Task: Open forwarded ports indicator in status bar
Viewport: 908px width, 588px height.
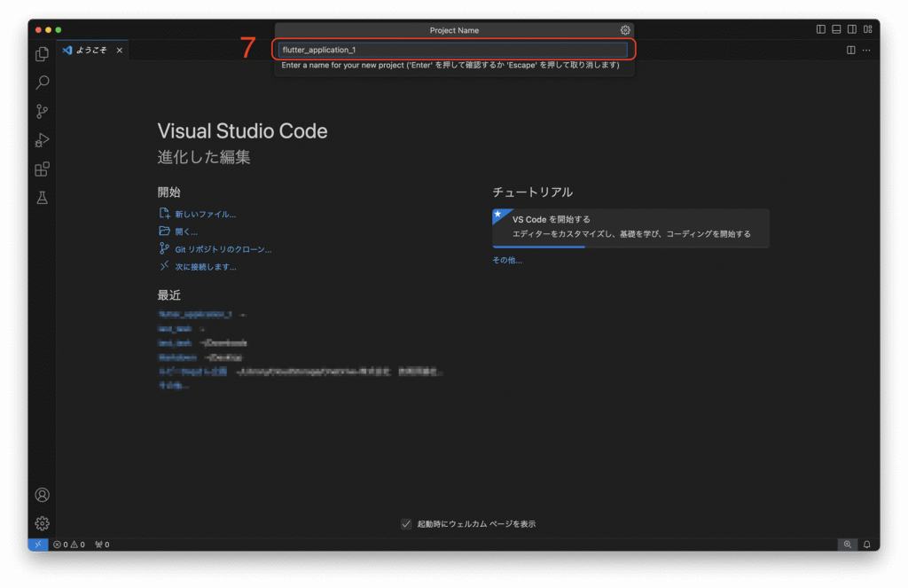Action: click(103, 545)
